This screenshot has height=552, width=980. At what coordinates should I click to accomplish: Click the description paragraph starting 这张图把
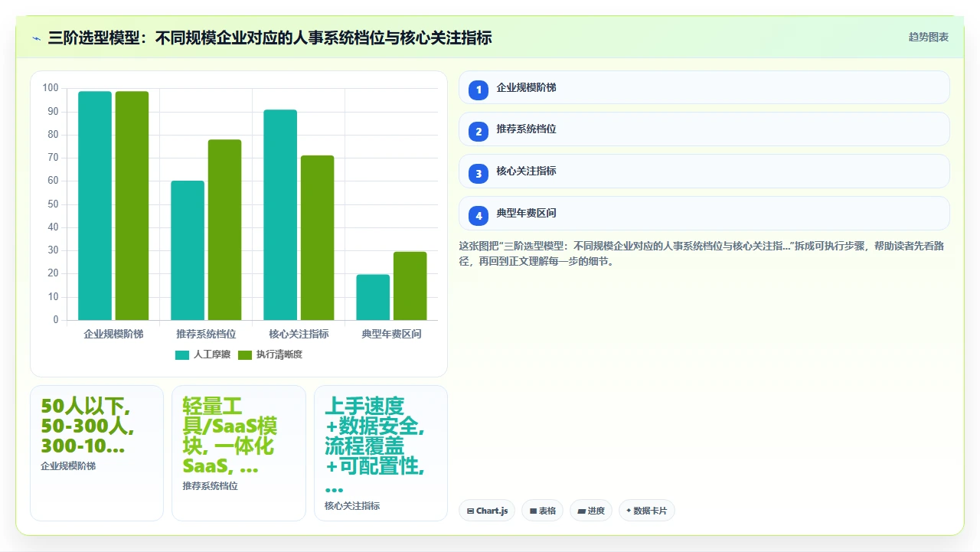tap(703, 253)
